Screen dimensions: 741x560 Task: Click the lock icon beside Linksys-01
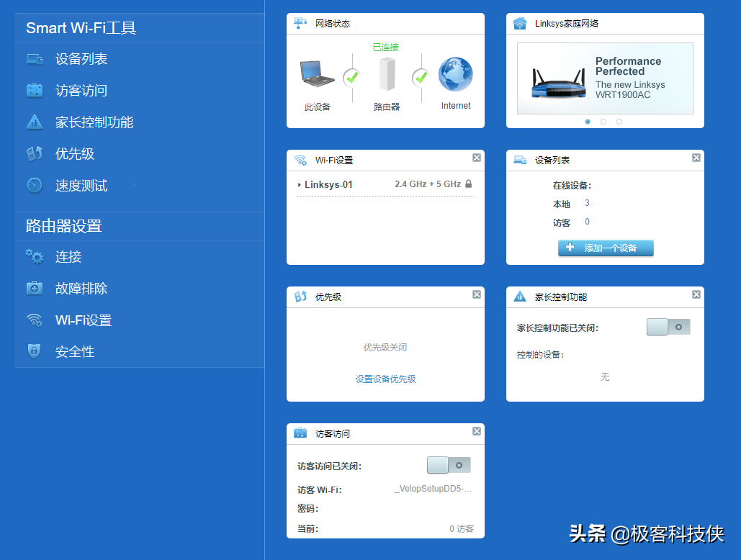coord(468,184)
